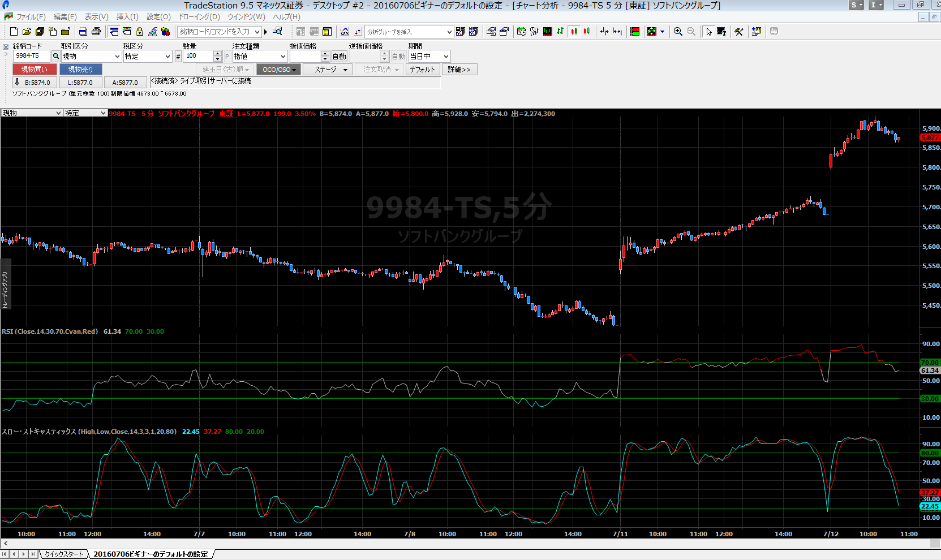Image resolution: width=941 pixels, height=560 pixels.
Task: Close the order bar panel with X
Action: 6,47
